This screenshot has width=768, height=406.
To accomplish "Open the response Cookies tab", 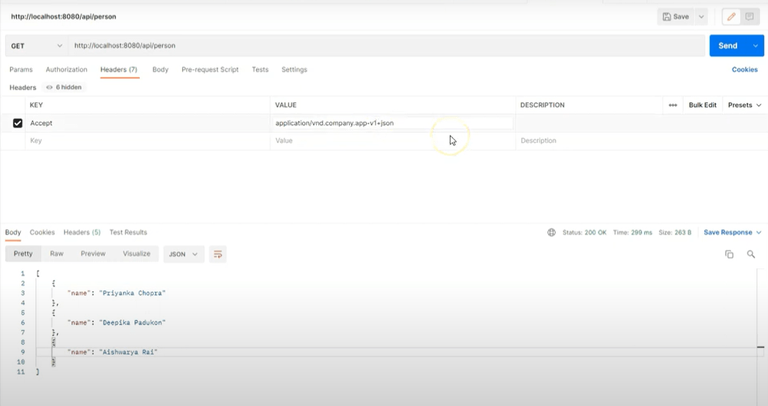I will click(x=42, y=232).
